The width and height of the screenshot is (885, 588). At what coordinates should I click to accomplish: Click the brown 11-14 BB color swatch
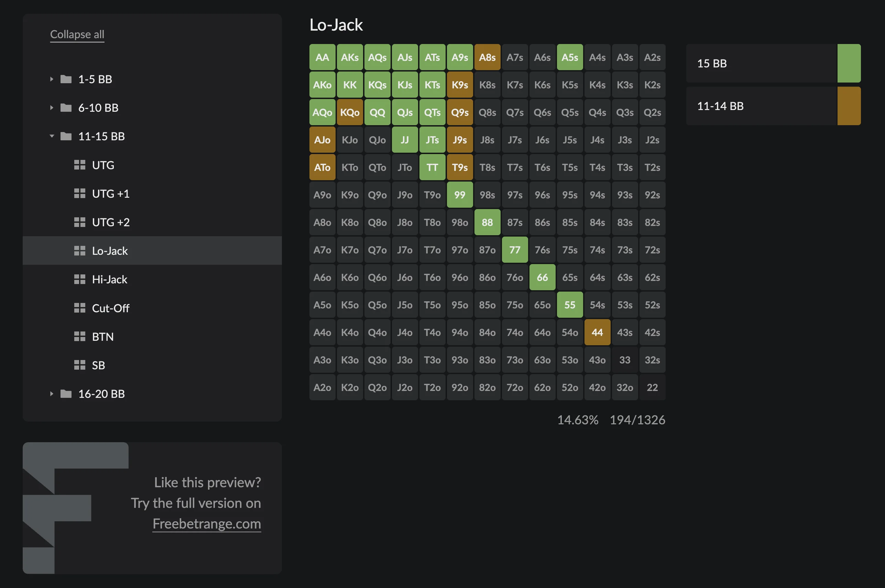pyautogui.click(x=849, y=106)
